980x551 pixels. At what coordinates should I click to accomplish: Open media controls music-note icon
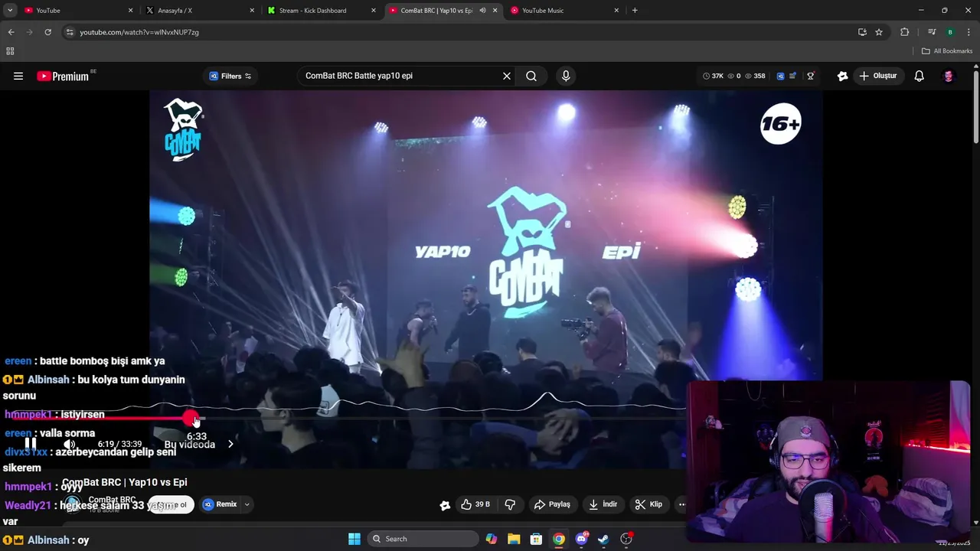click(932, 32)
